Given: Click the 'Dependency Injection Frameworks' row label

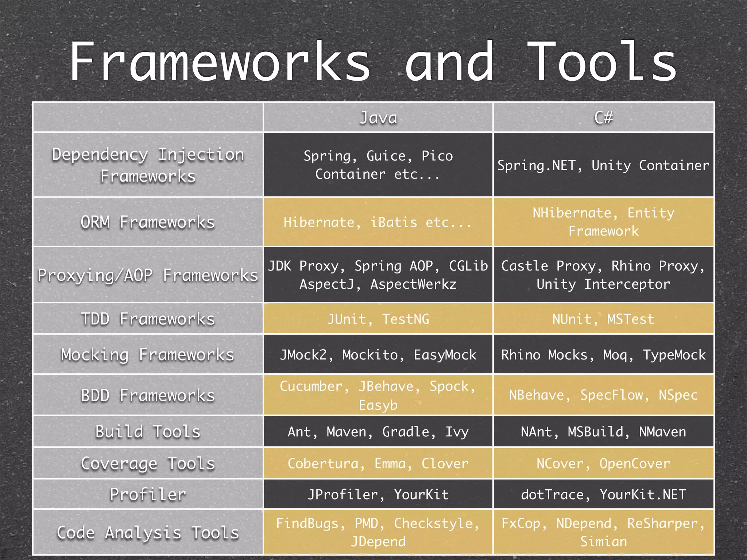Looking at the screenshot, I should coord(148,165).
